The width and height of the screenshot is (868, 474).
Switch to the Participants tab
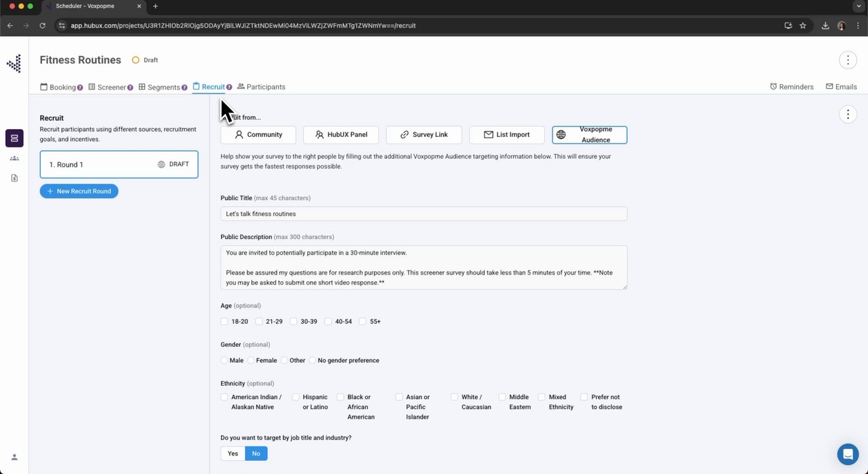point(261,87)
